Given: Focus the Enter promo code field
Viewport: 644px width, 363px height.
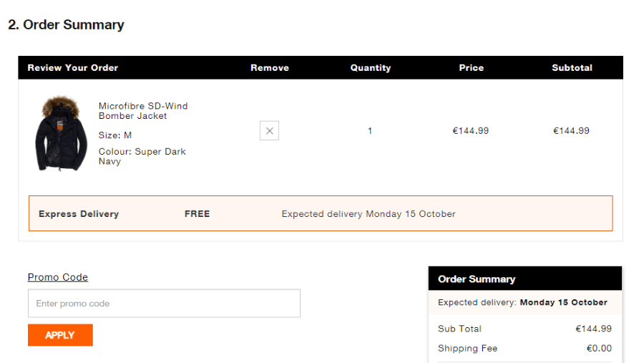Looking at the screenshot, I should tap(164, 304).
